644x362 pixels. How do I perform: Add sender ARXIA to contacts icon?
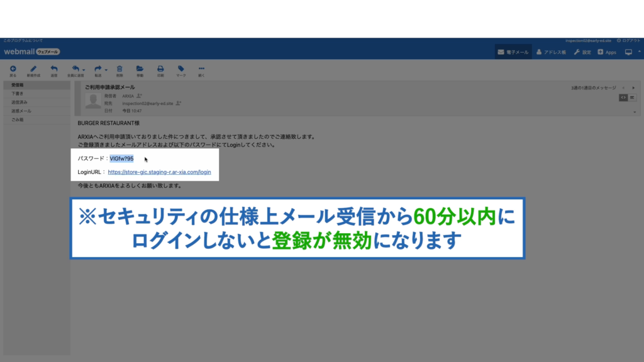(139, 96)
